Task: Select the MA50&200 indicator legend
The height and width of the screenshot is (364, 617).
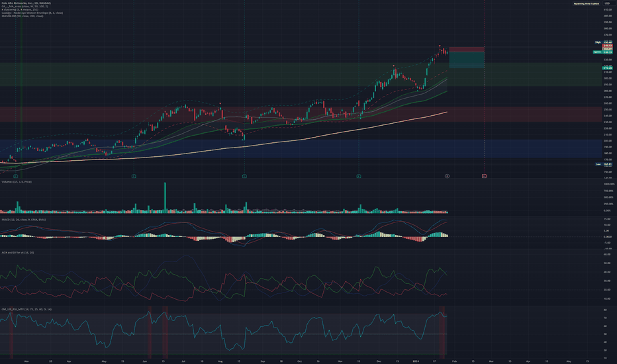Action: [x=22, y=16]
